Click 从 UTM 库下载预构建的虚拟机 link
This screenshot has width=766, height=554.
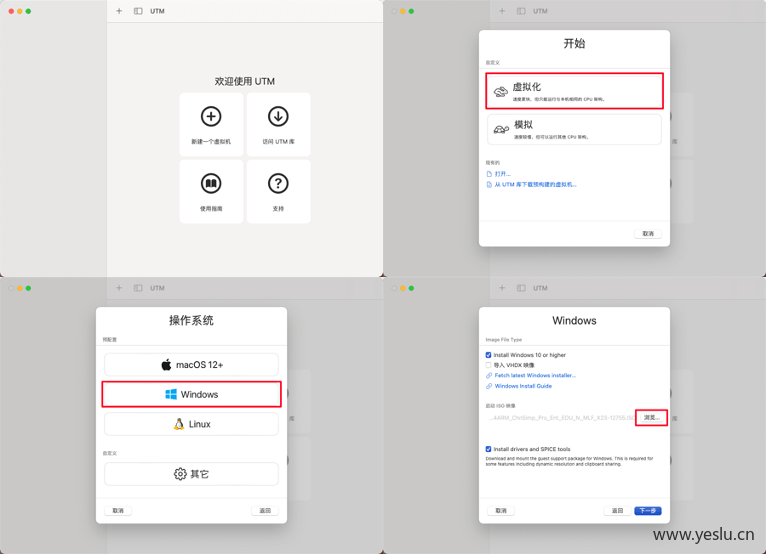click(x=532, y=185)
